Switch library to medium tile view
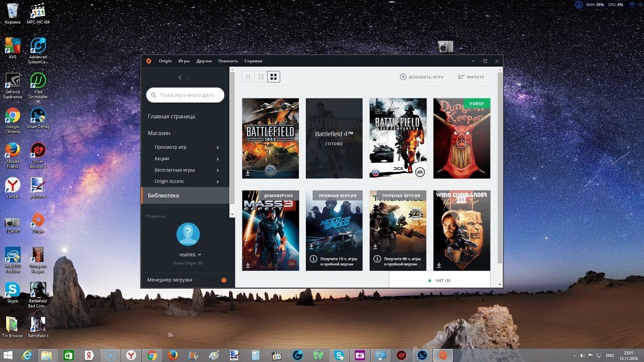 tap(261, 77)
